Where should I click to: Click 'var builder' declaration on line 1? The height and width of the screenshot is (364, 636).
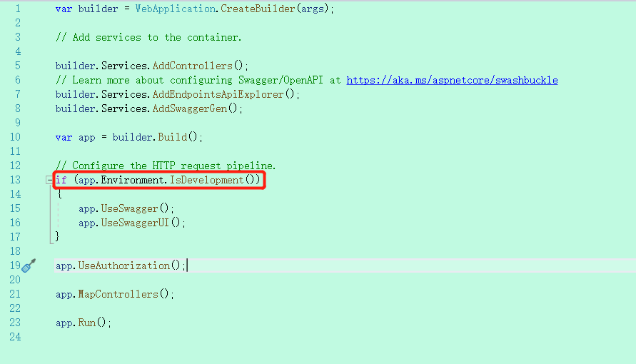click(x=87, y=9)
